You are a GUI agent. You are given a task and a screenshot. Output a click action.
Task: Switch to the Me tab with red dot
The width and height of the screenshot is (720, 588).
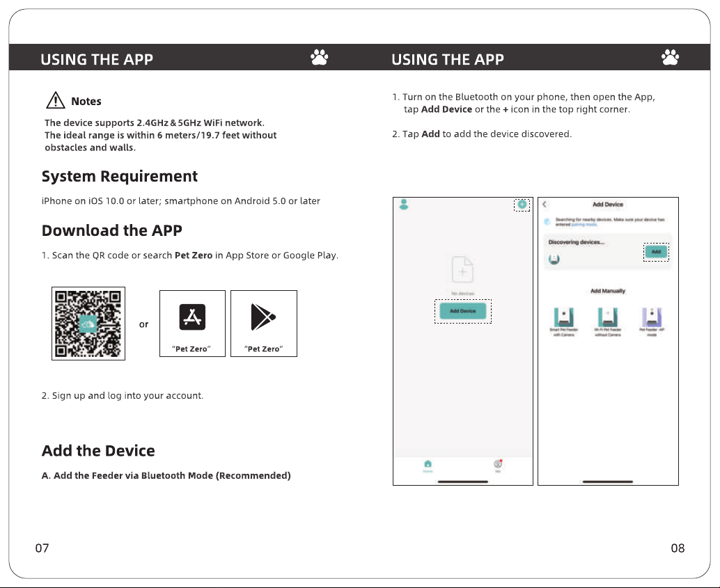tap(498, 466)
